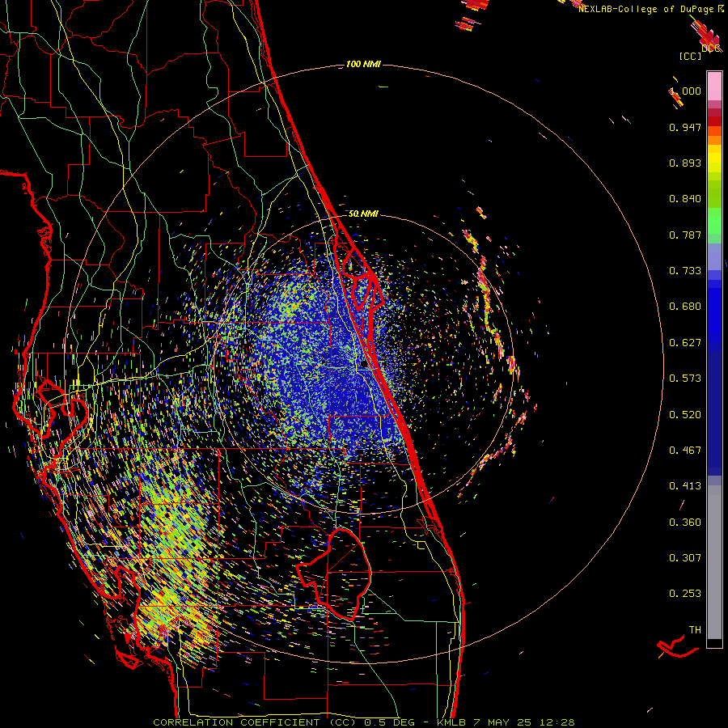Click the gray lower segment of color bar
The height and width of the screenshot is (728, 728).
[x=714, y=562]
